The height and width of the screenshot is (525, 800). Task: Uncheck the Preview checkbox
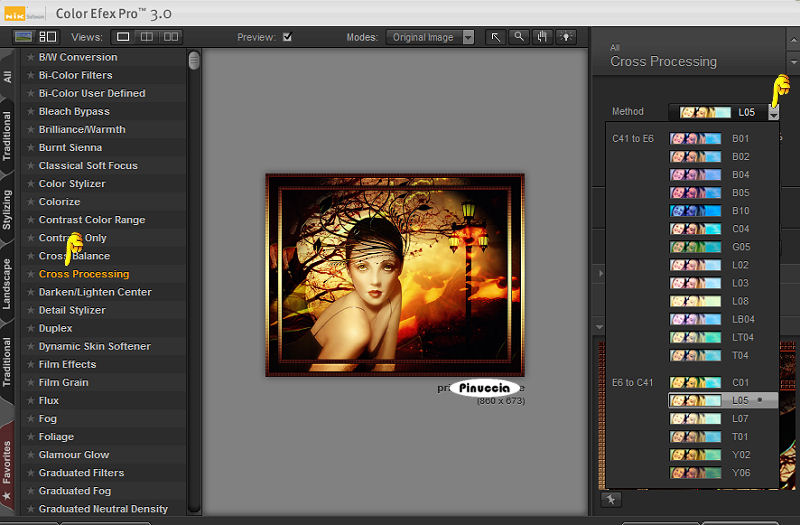[x=288, y=37]
